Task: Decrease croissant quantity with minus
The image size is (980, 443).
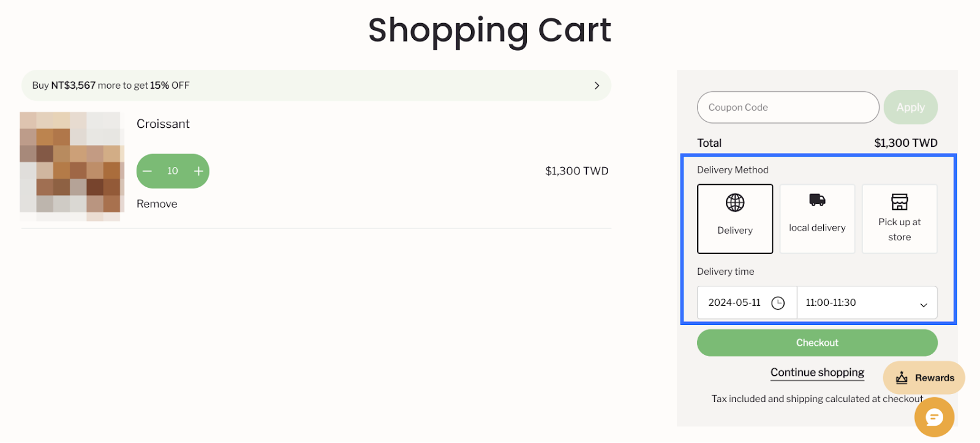Action: (148, 171)
